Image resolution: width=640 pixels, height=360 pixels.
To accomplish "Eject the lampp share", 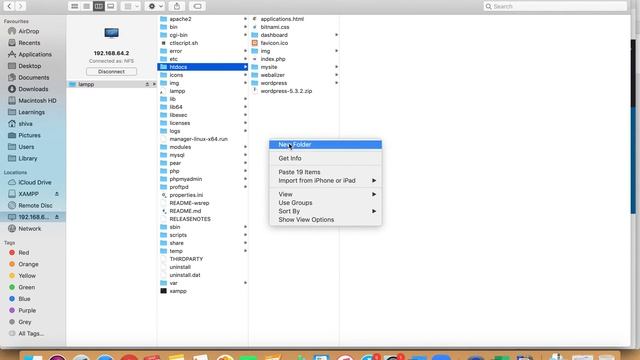I will point(147,84).
